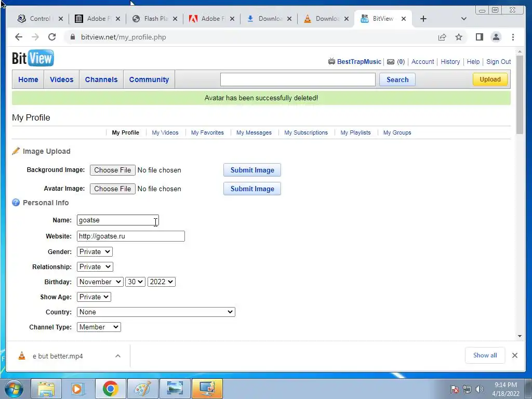
Task: Open inbox envelope icon
Action: [391, 62]
